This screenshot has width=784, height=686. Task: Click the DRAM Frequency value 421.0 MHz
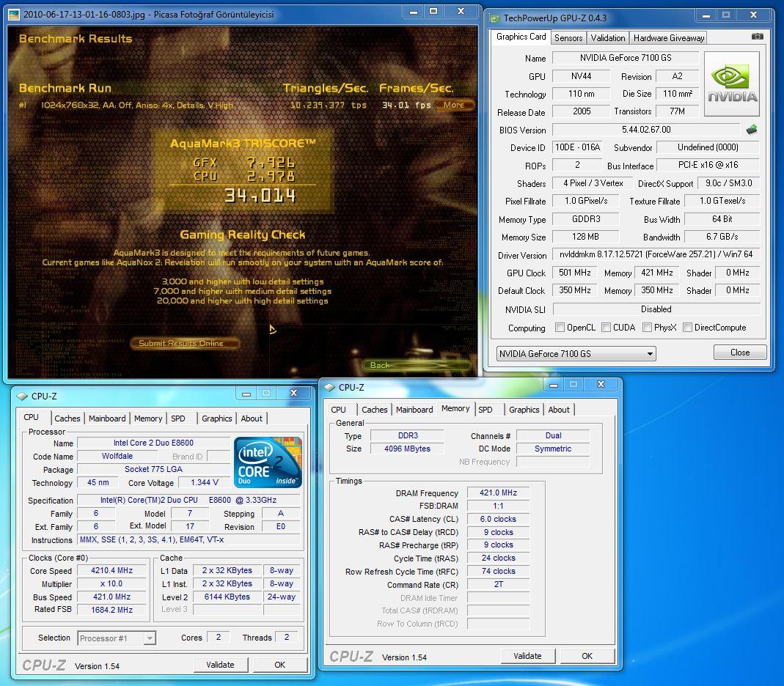click(498, 493)
